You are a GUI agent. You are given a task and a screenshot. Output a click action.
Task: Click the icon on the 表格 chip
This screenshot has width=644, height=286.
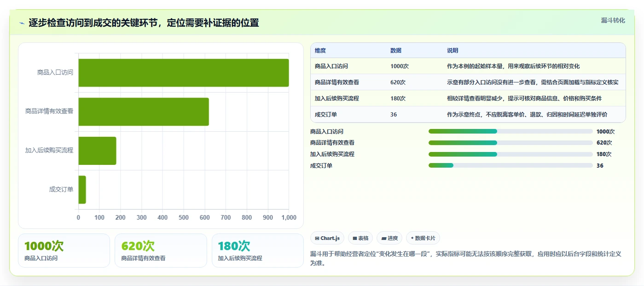(355, 238)
